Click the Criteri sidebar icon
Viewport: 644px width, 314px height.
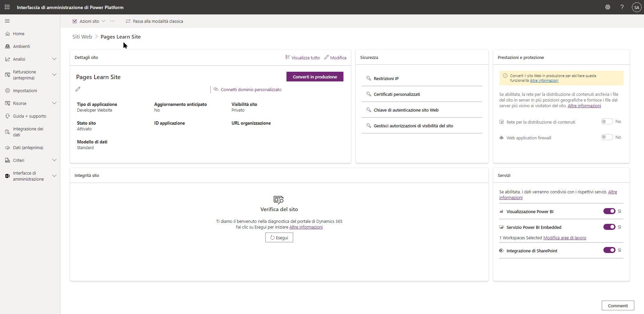click(8, 161)
